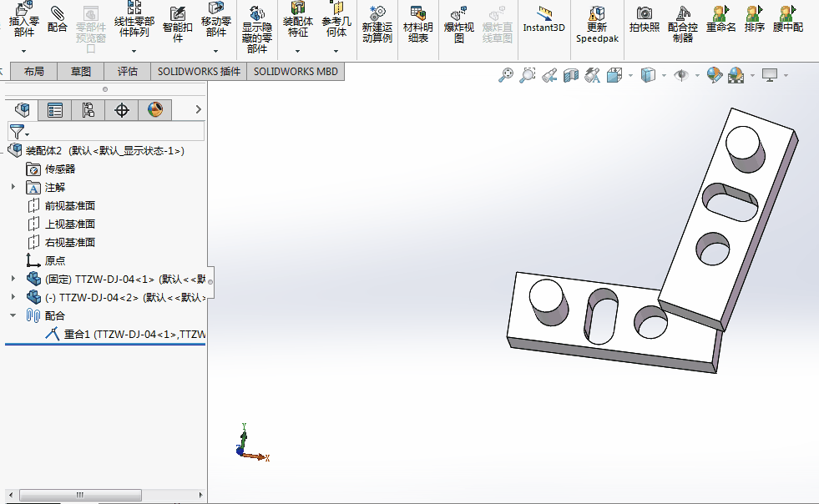Click Take Snapshot (拍快照) tool
819x504 pixels.
(644, 19)
